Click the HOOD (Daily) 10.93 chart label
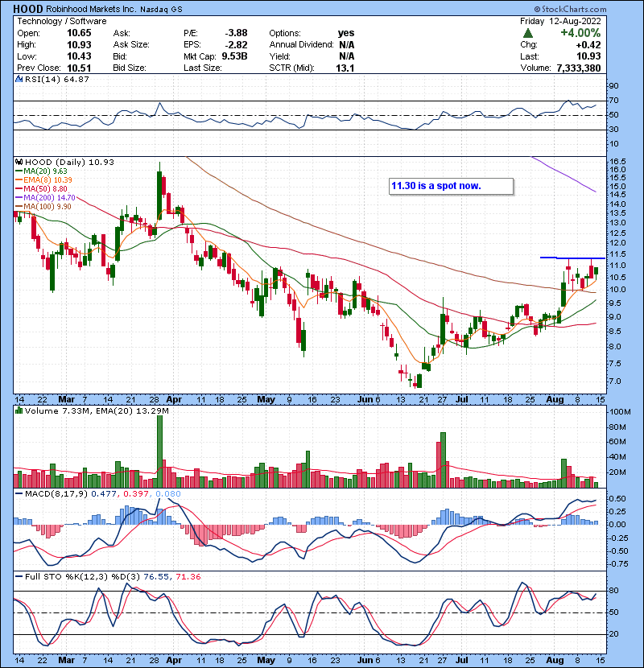The height and width of the screenshot is (668, 644). pyautogui.click(x=69, y=162)
